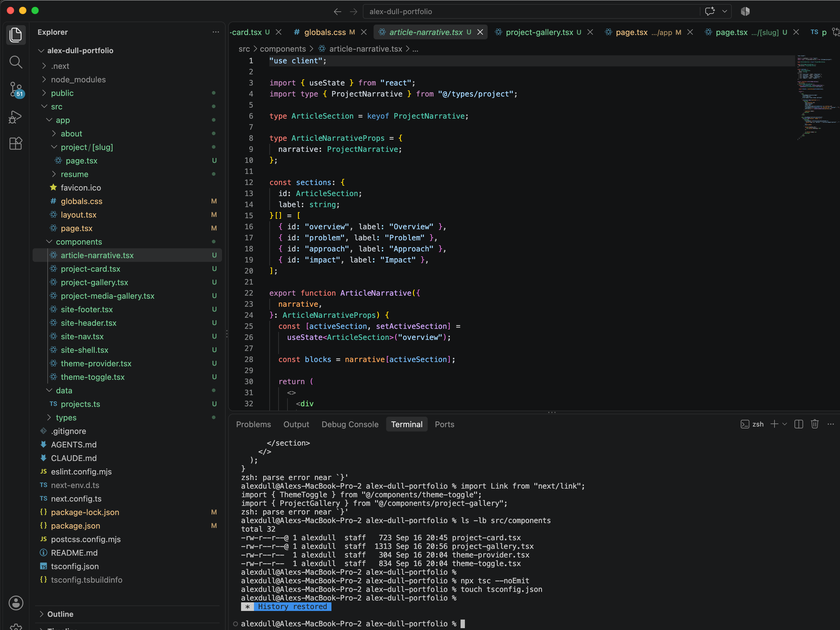Create a new terminal with plus icon
The width and height of the screenshot is (840, 630).
point(774,424)
